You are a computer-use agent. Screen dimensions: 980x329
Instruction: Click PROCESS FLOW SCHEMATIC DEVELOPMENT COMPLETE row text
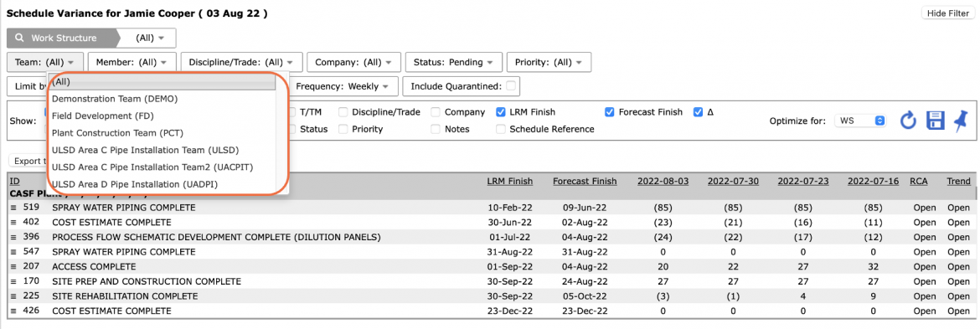click(216, 237)
